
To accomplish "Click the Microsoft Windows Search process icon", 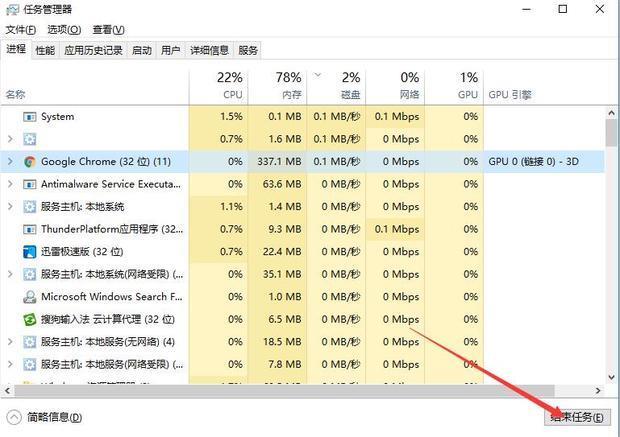I will click(30, 297).
